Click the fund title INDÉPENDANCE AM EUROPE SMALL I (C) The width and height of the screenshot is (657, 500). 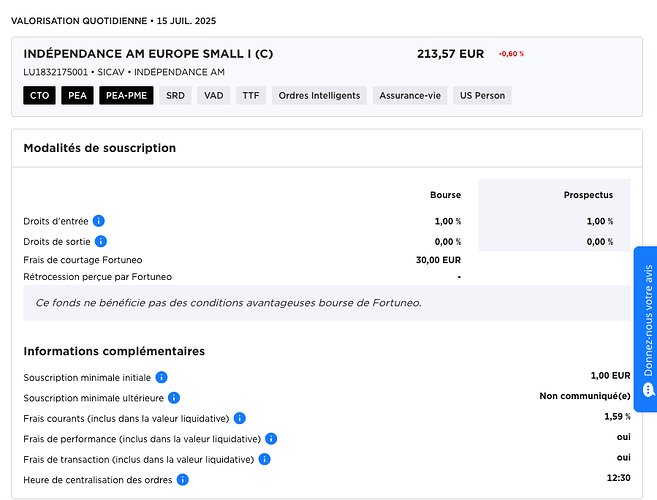coord(148,54)
